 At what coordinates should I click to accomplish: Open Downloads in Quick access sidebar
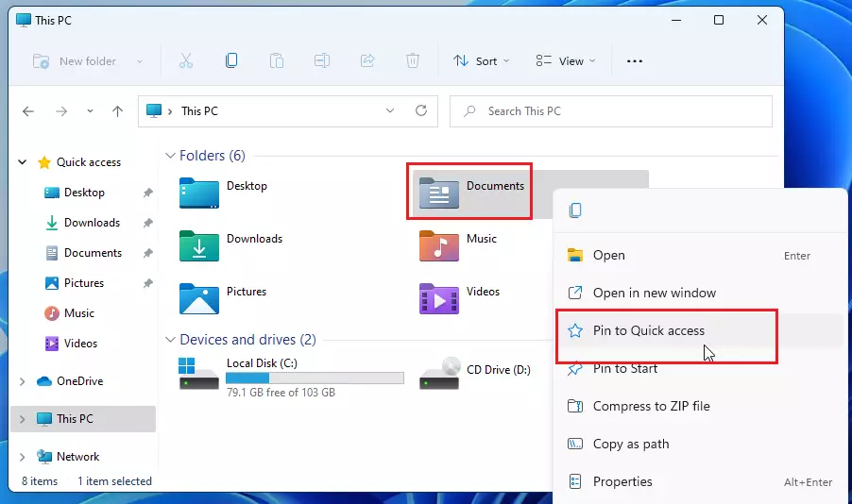tap(82, 223)
